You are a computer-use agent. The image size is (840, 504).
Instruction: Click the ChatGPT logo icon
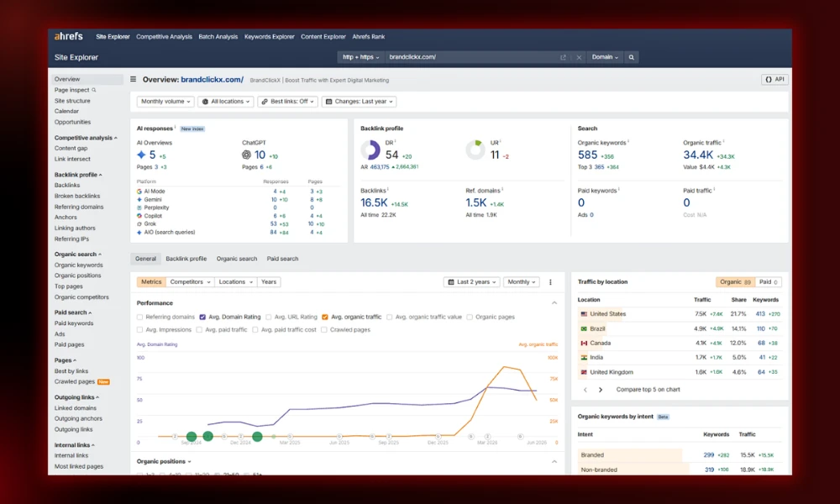click(x=246, y=155)
